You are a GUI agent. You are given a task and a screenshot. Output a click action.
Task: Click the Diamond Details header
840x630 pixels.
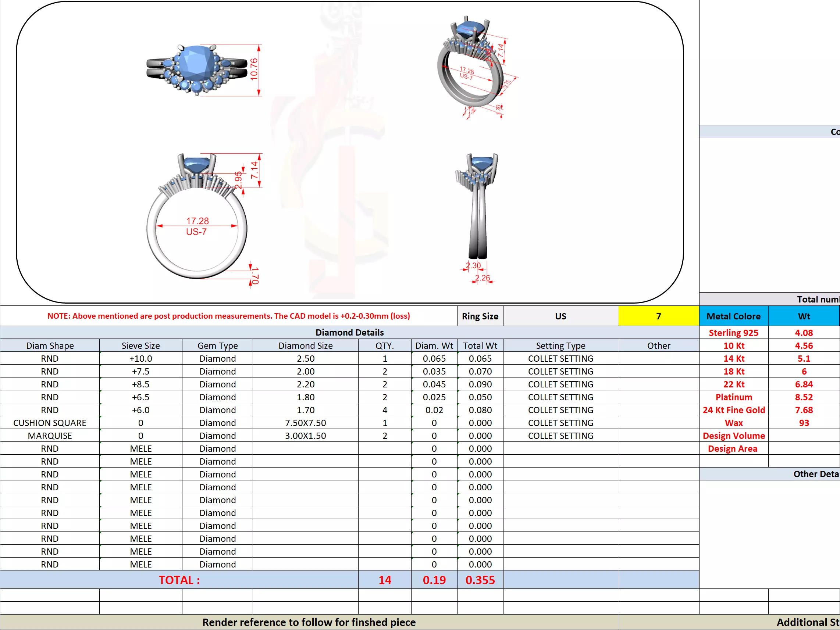coord(349,332)
